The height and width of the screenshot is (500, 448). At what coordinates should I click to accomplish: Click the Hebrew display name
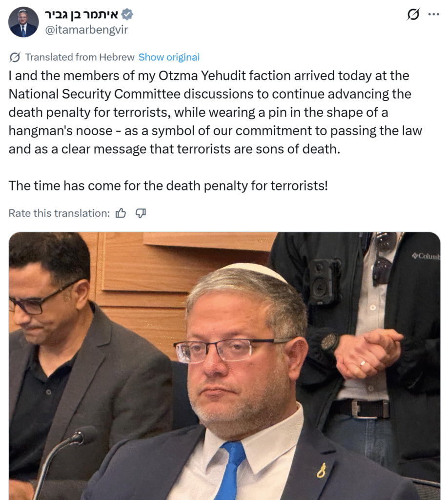pyautogui.click(x=82, y=15)
